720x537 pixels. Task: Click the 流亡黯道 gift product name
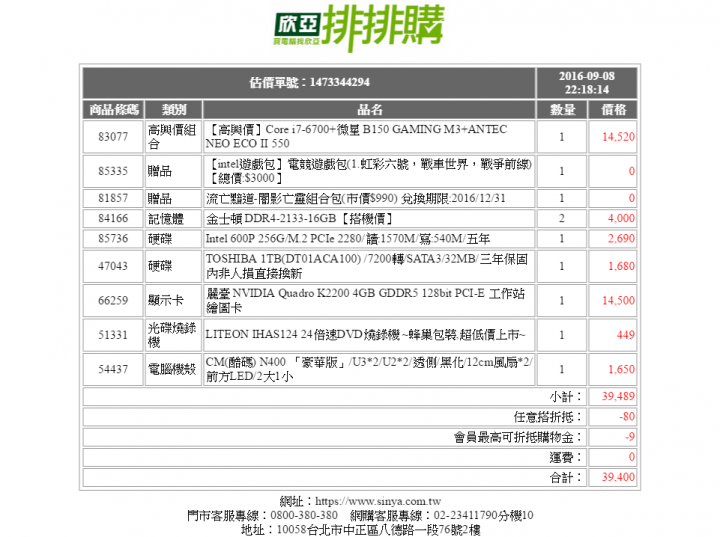point(355,198)
